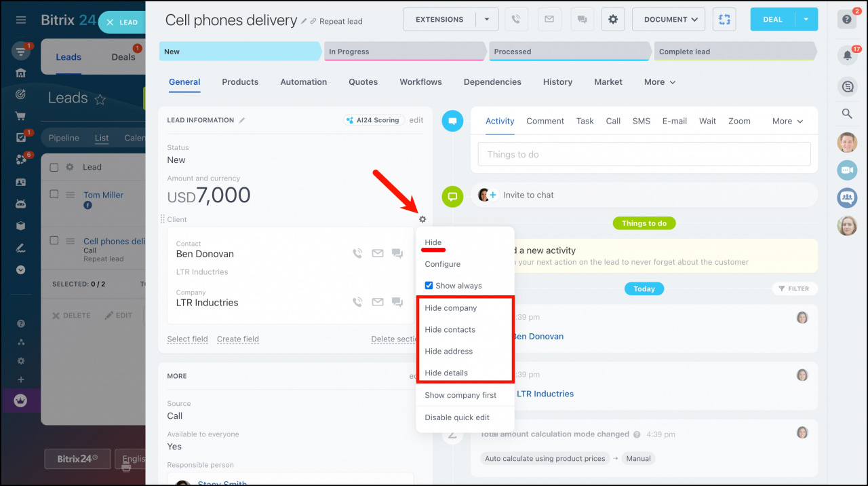Click the envelope email button in header
This screenshot has height=486, width=868.
pyautogui.click(x=549, y=20)
